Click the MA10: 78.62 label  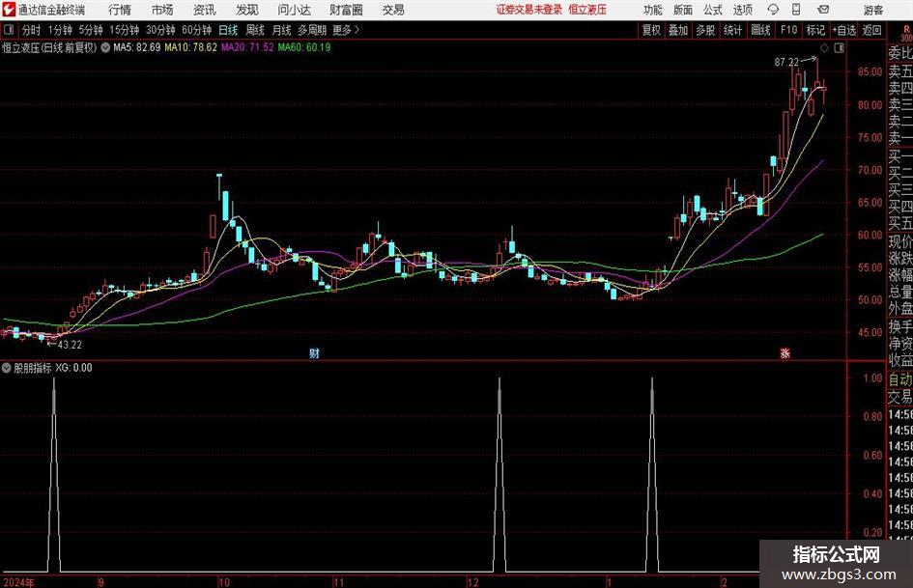(190, 47)
